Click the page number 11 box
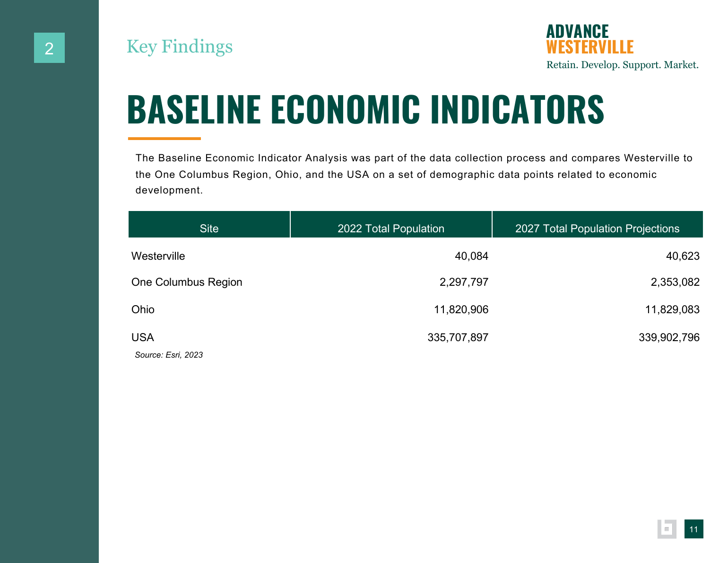This screenshot has width=728, height=563. [x=693, y=529]
